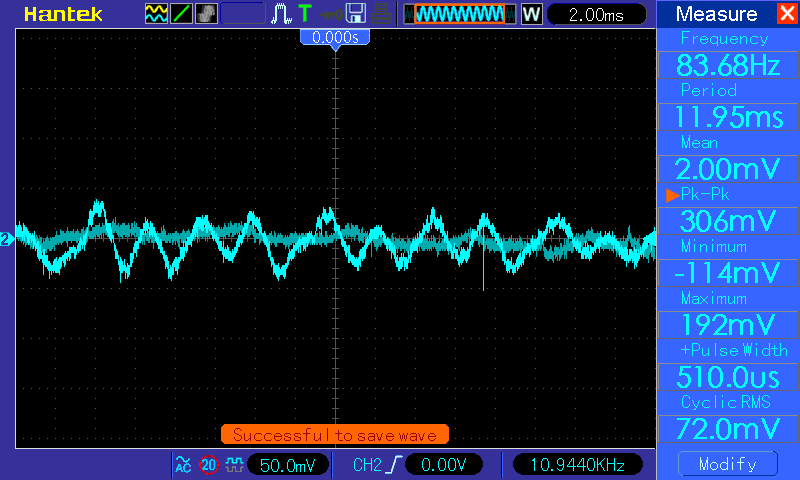Viewport: 800px width, 480px height.
Task: Click the floppy disk save icon
Action: (356, 14)
